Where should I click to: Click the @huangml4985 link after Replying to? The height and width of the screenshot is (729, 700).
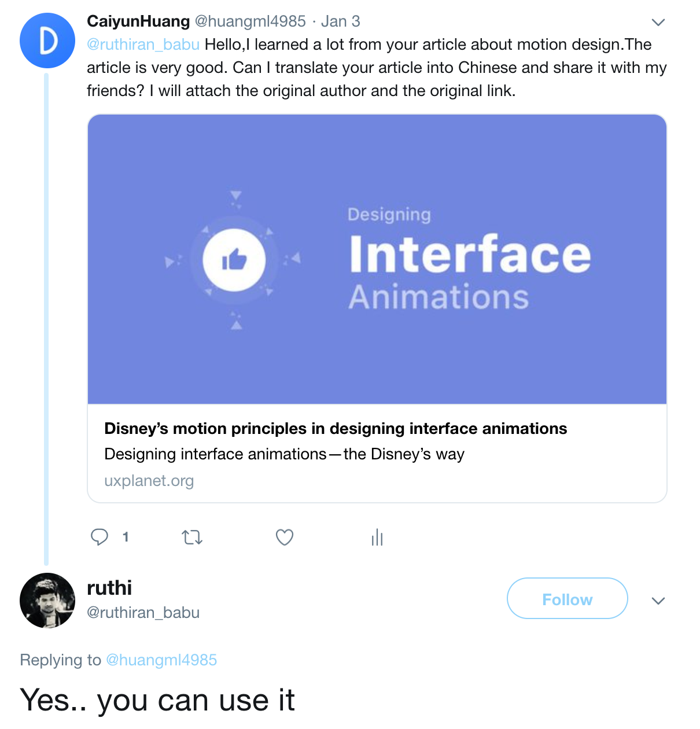161,660
